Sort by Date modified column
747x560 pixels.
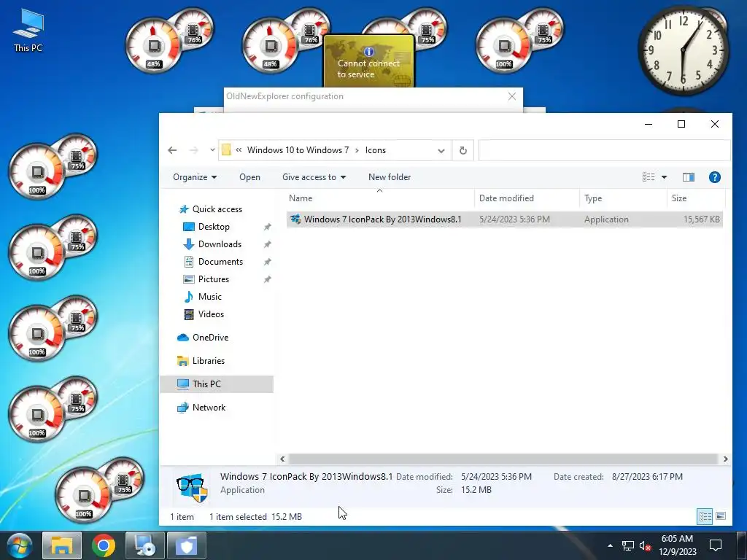coord(527,198)
